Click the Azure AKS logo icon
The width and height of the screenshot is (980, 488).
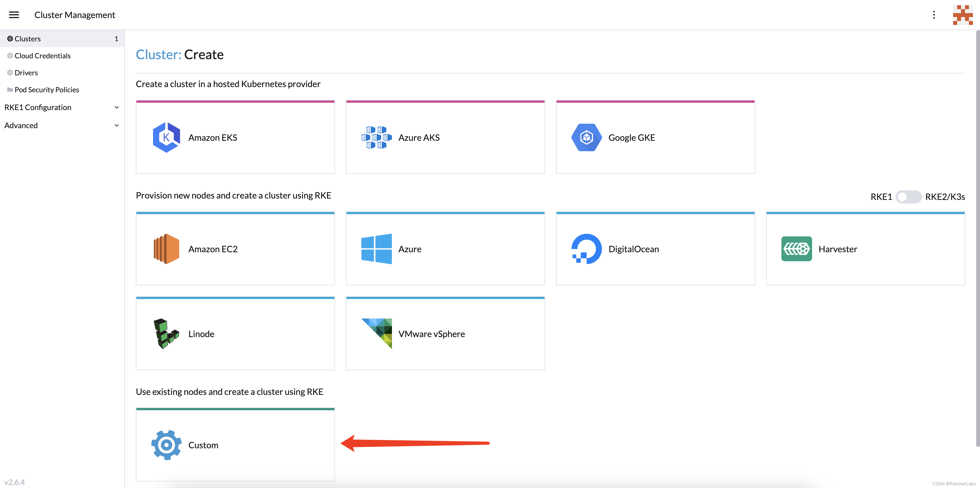coord(376,137)
